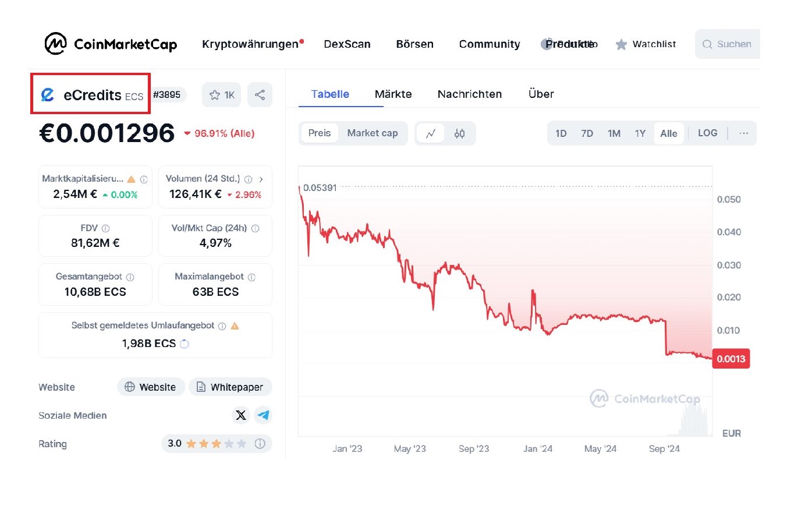The height and width of the screenshot is (506, 812).
Task: Click the Suchen search field
Action: coord(728,44)
